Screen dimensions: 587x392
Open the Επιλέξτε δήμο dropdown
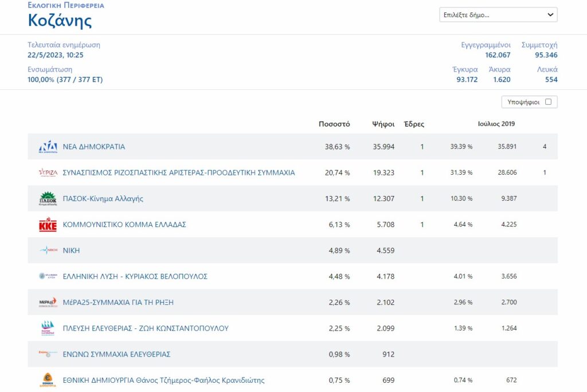pyautogui.click(x=498, y=15)
